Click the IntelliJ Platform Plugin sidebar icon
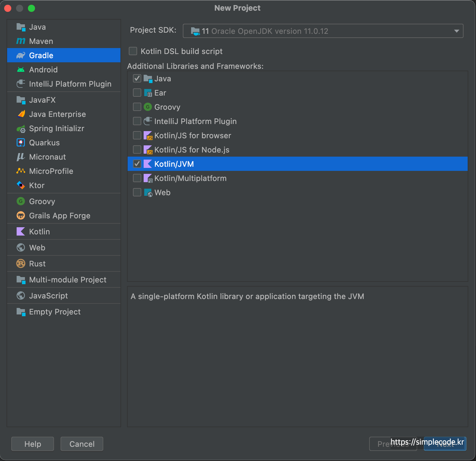 tap(21, 84)
